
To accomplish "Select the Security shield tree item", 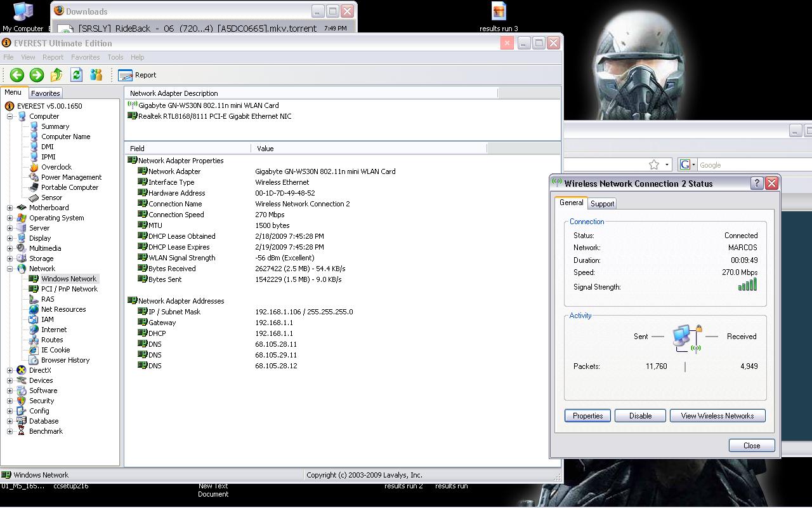I will 41,401.
